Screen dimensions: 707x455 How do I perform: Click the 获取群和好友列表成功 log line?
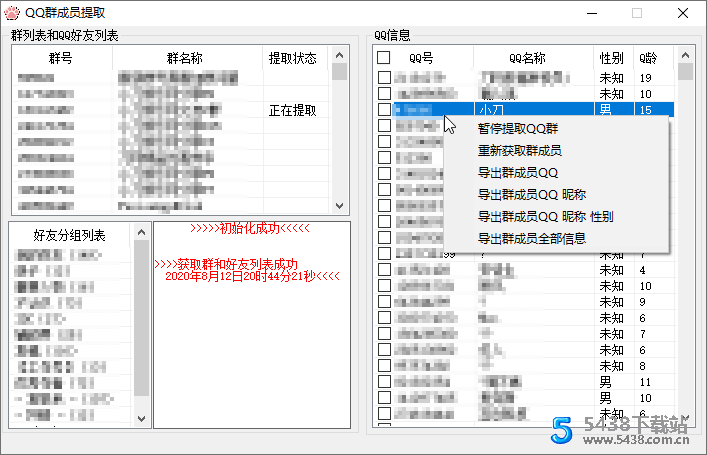point(226,264)
